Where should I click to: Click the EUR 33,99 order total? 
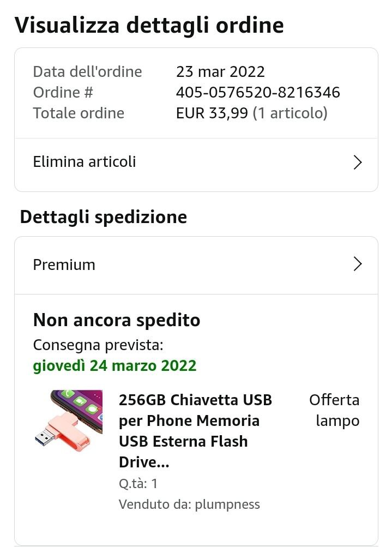(x=212, y=113)
